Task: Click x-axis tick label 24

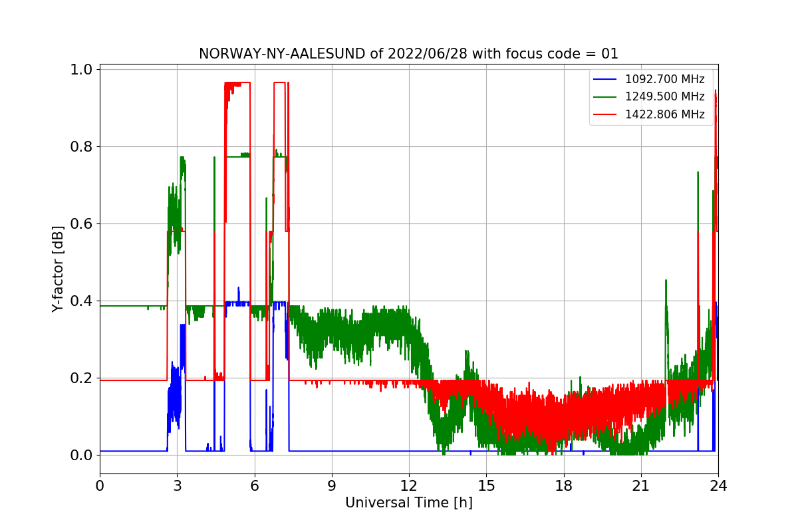Action: pos(718,485)
